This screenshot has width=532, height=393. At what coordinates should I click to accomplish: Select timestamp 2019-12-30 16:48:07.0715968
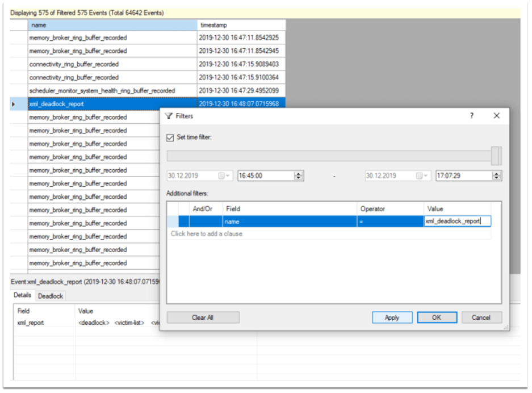point(241,104)
